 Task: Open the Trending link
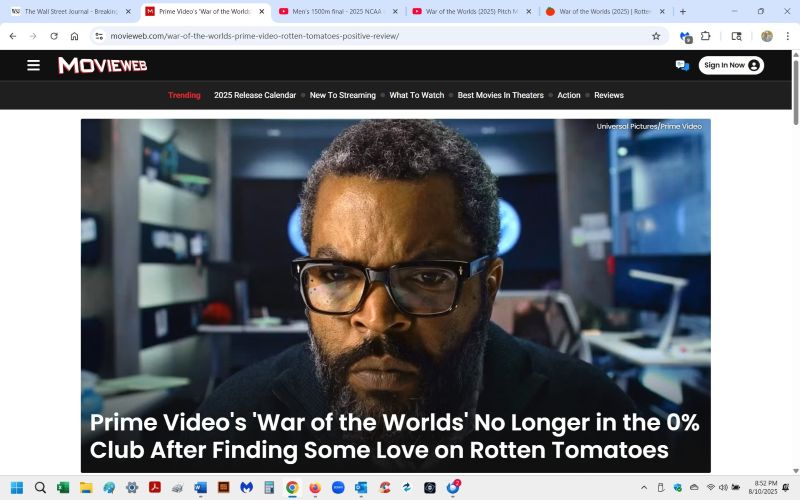[184, 95]
